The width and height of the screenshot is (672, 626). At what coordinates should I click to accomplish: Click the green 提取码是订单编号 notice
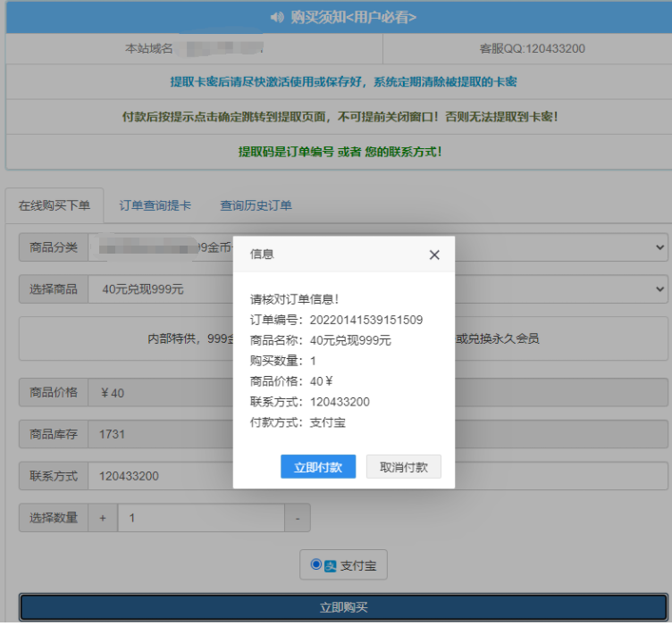[x=340, y=152]
